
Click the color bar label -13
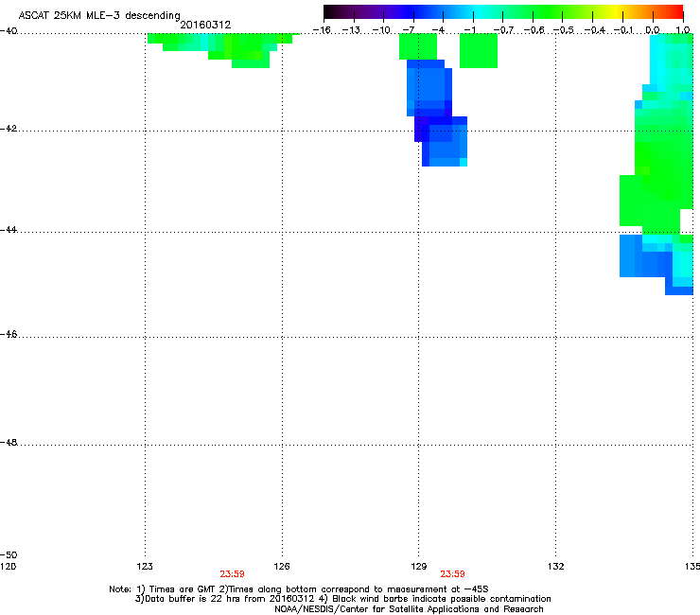tap(351, 30)
